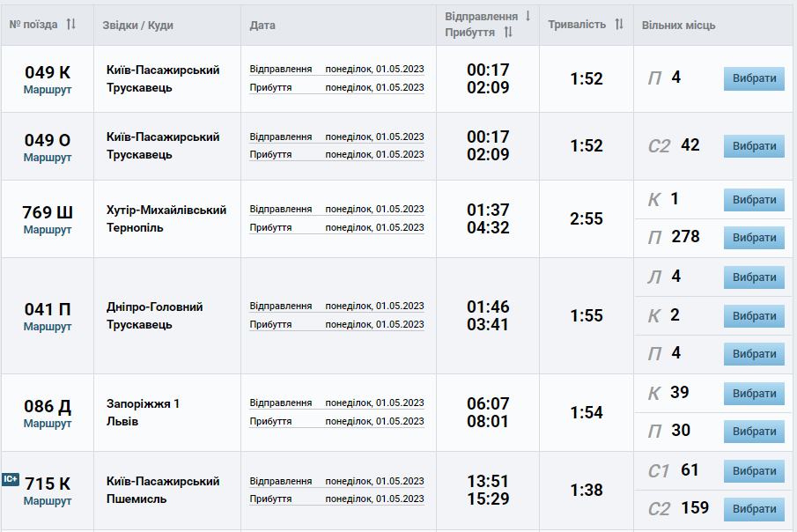Select С2 seats on train 049 О
The height and width of the screenshot is (532, 797).
click(754, 146)
